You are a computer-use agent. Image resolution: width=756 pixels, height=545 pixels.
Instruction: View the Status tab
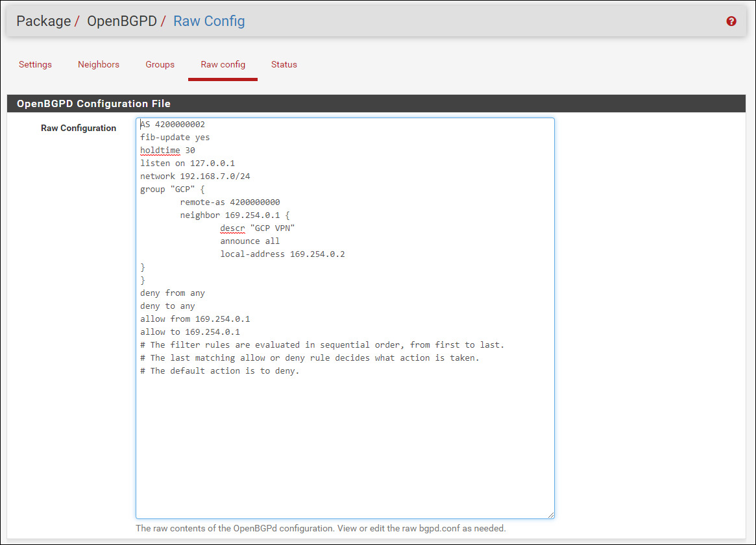click(x=284, y=65)
